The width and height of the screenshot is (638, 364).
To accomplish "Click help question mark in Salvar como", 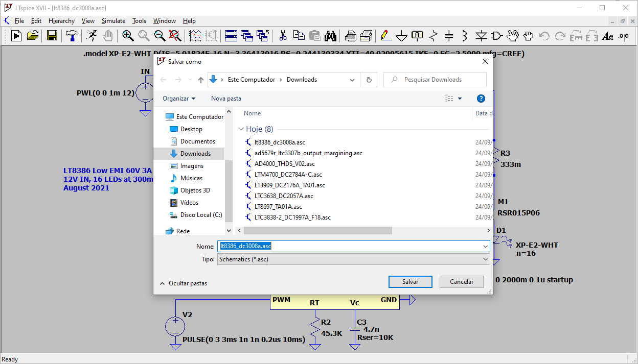I will pos(481,99).
